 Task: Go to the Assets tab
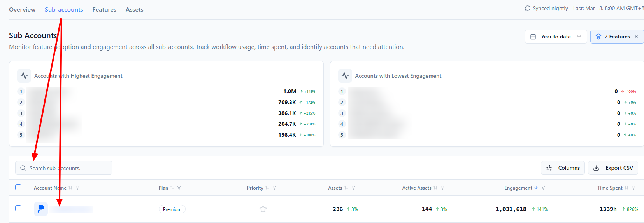(x=134, y=10)
